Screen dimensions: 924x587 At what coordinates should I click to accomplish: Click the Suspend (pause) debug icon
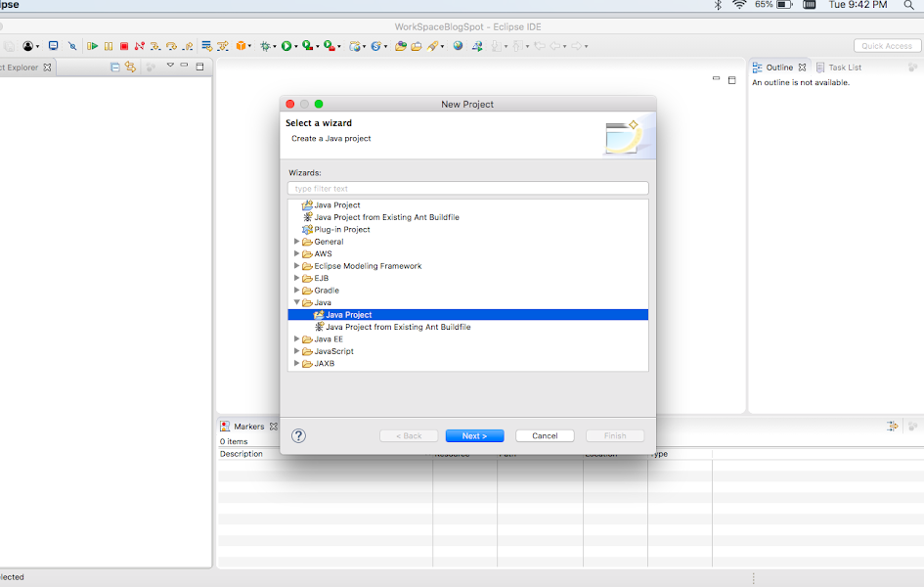[109, 46]
